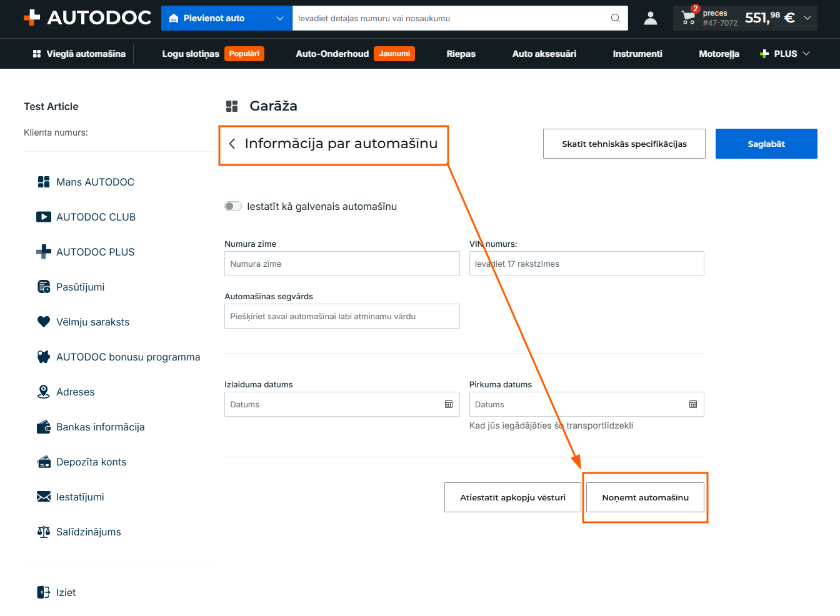
Task: Open the Riepas menu item
Action: pyautogui.click(x=461, y=54)
